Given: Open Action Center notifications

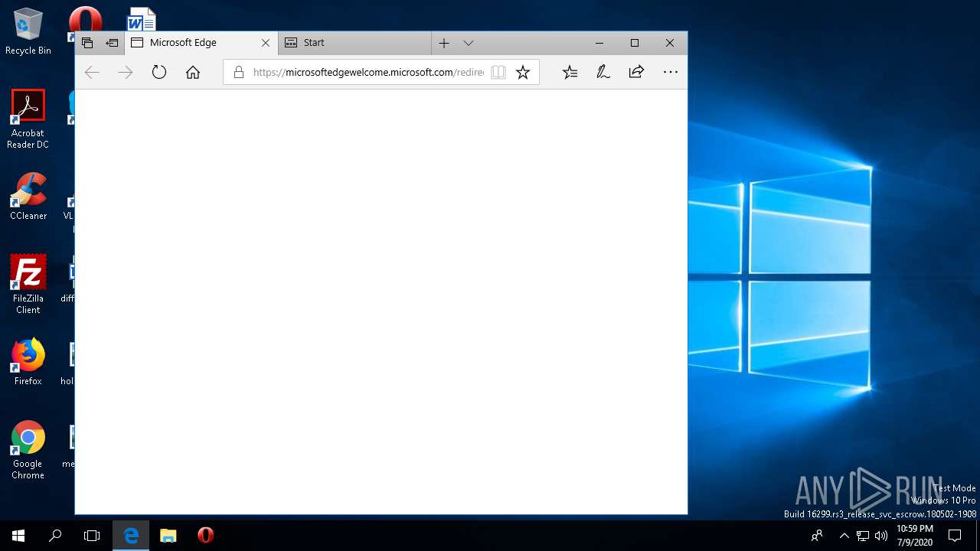Looking at the screenshot, I should pyautogui.click(x=955, y=536).
